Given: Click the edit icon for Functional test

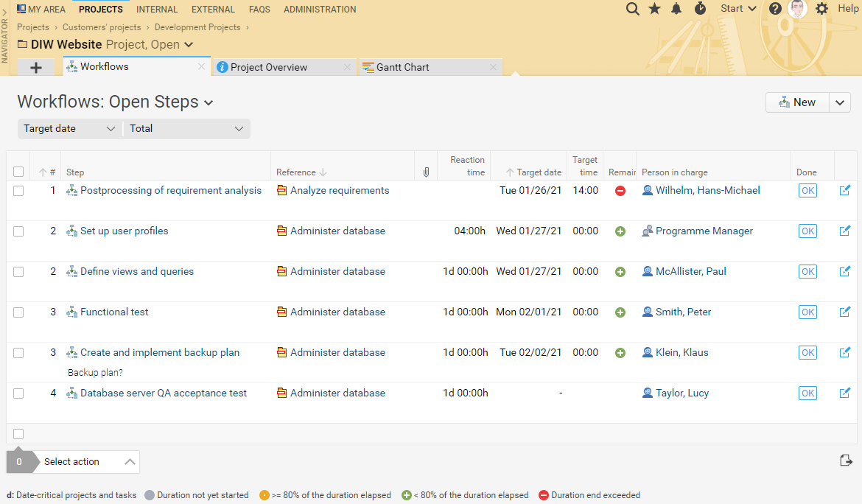Looking at the screenshot, I should pos(845,312).
